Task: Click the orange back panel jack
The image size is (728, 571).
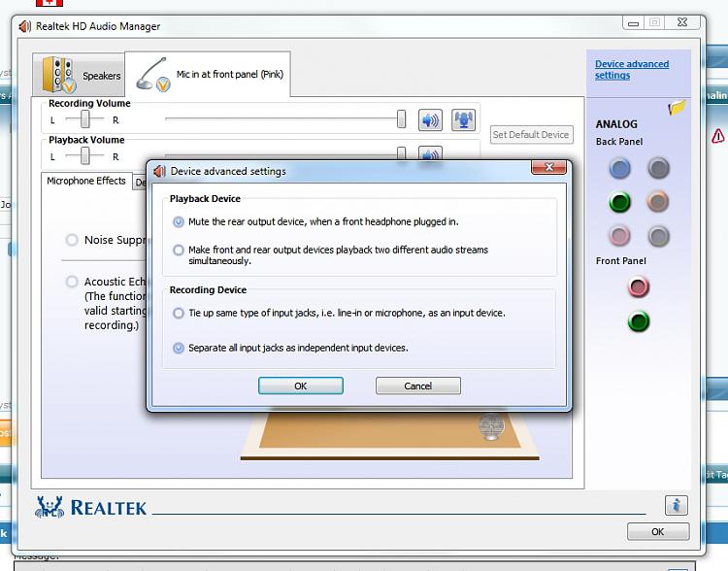Action: click(x=658, y=202)
